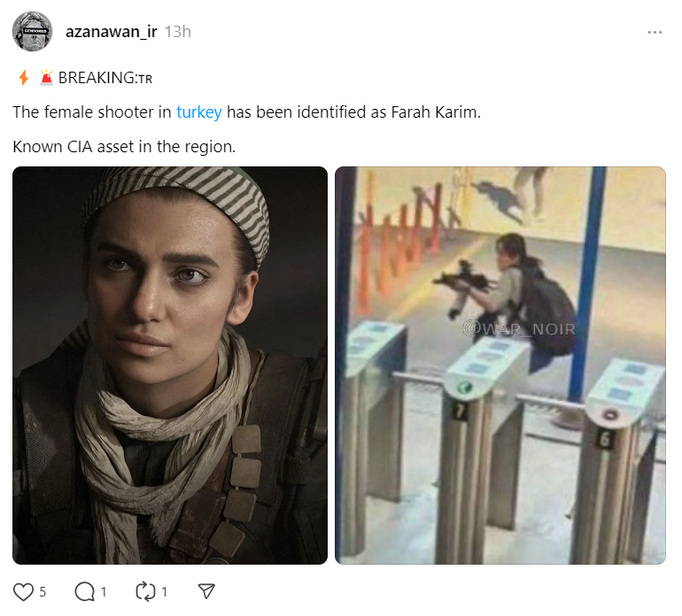Viewport: 682px width, 616px height.
Task: Open the three-dot more options menu
Action: click(655, 32)
